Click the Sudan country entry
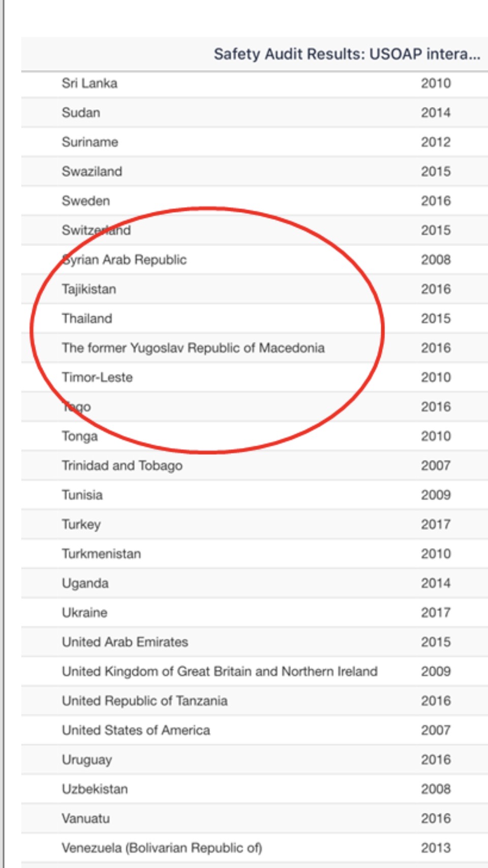 pyautogui.click(x=81, y=112)
